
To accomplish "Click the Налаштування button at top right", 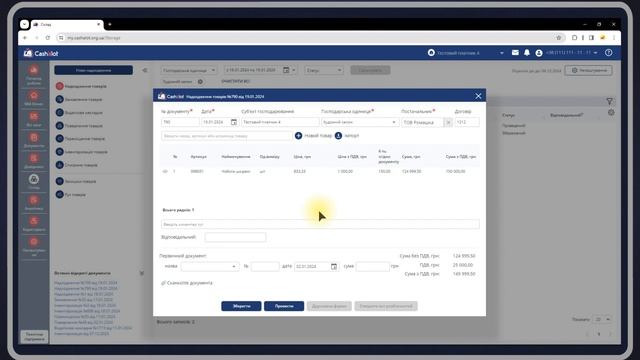I will 589,70.
